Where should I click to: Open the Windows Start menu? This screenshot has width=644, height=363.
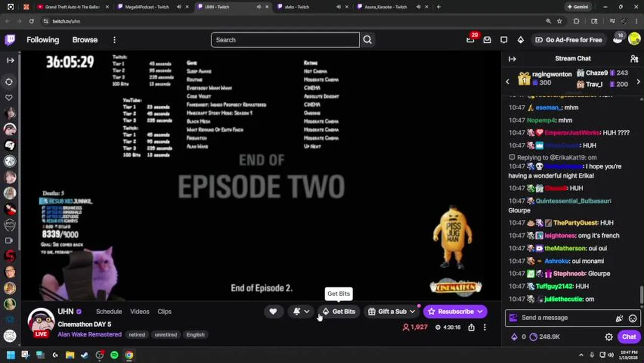(10, 355)
